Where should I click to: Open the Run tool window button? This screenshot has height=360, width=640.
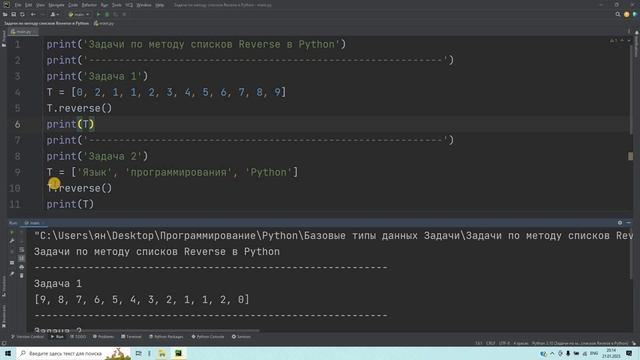click(x=57, y=337)
